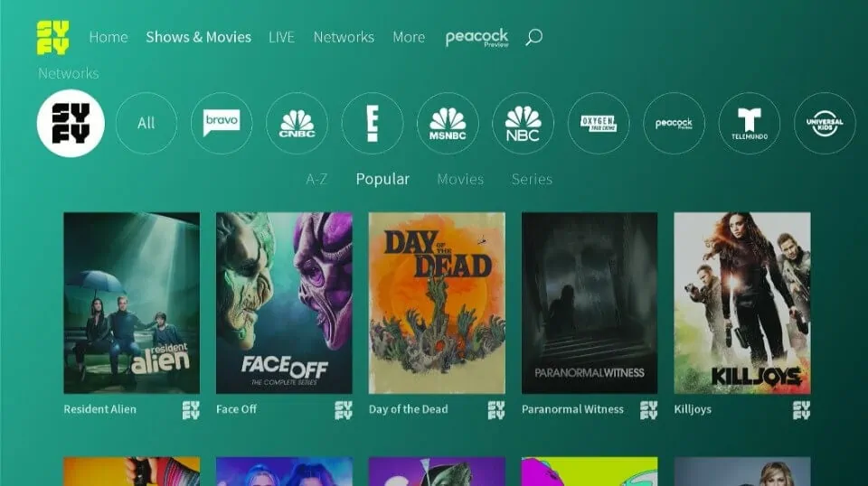Select the large SYFY network circle
Viewport: 868px width, 486px height.
71,123
